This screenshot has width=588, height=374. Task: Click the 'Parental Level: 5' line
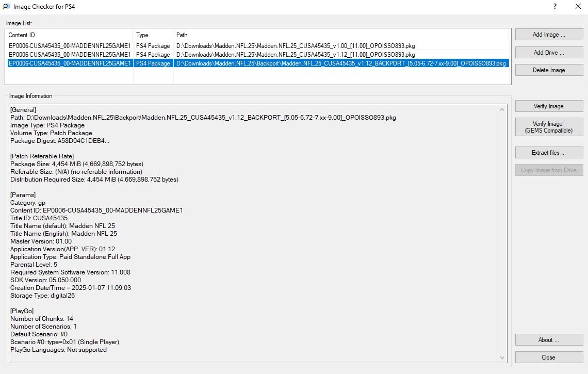click(34, 265)
